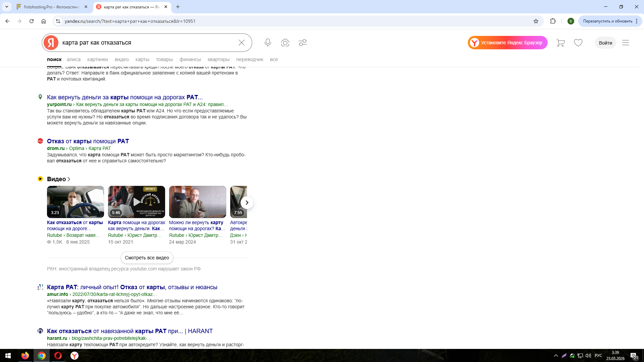This screenshot has height=362, width=644.
Task: Open volume control in system tray
Action: 588,356
